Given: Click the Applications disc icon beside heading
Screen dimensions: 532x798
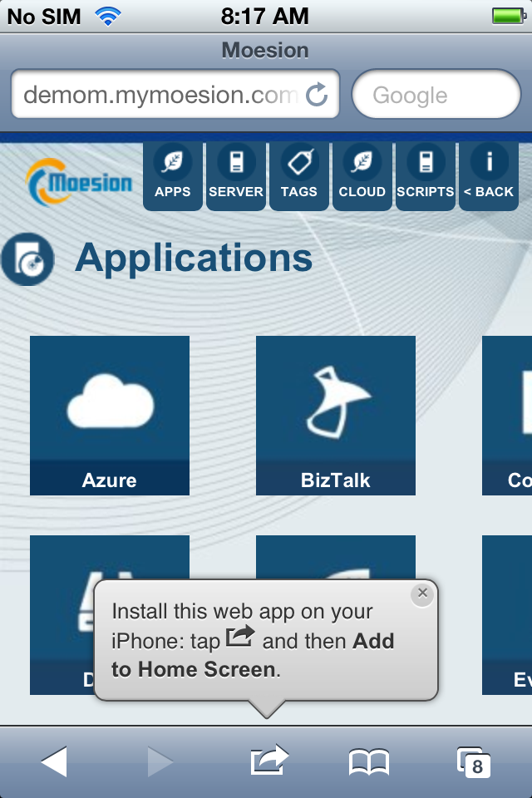Looking at the screenshot, I should [x=27, y=259].
